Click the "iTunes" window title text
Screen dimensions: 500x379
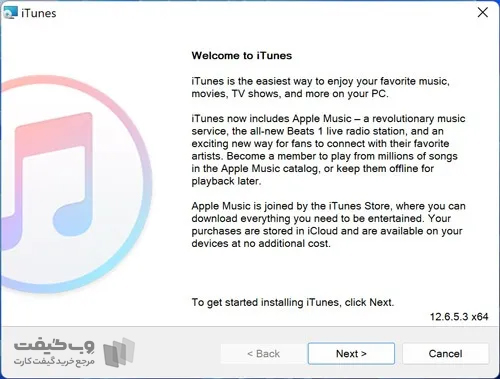(x=39, y=13)
